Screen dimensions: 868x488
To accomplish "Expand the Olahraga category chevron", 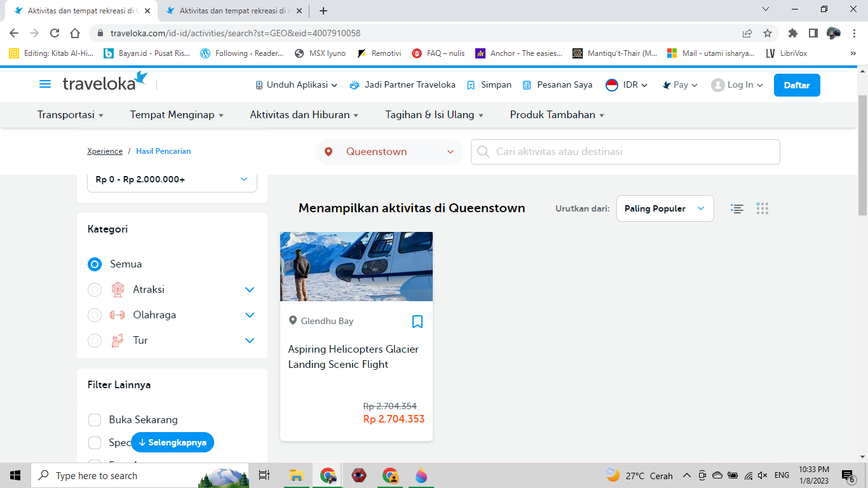I will (x=250, y=315).
